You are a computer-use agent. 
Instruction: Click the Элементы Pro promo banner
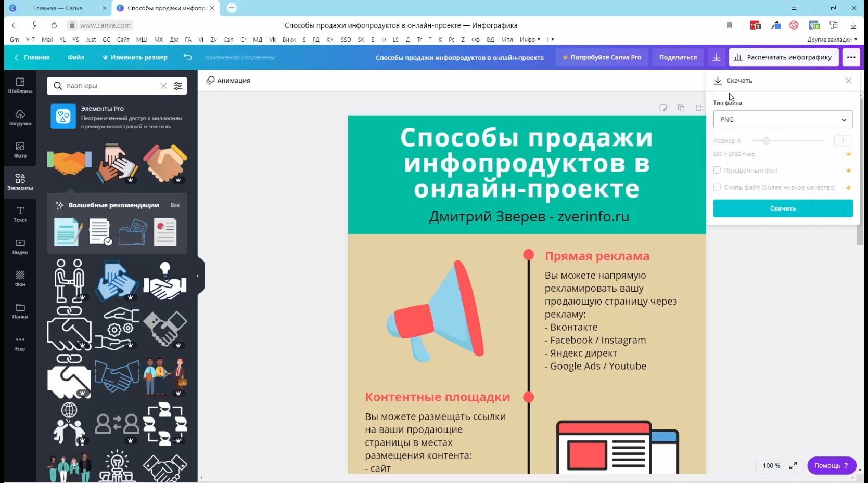click(117, 117)
